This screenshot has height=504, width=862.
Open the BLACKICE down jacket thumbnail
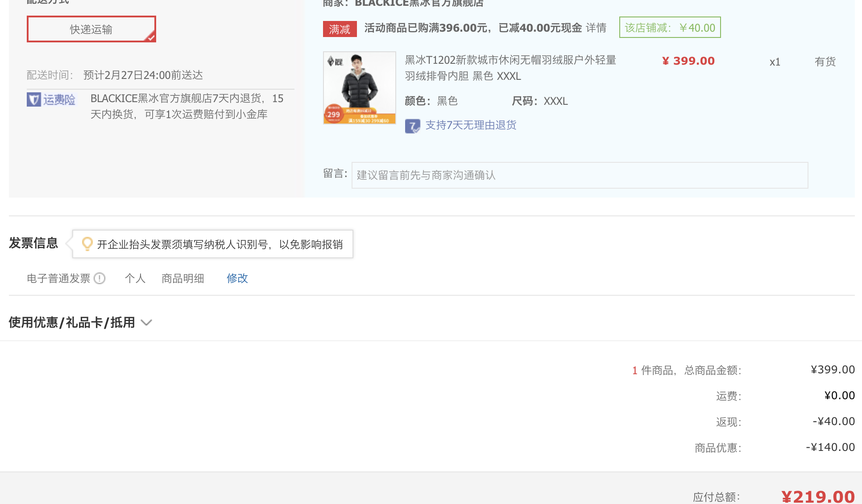point(359,88)
